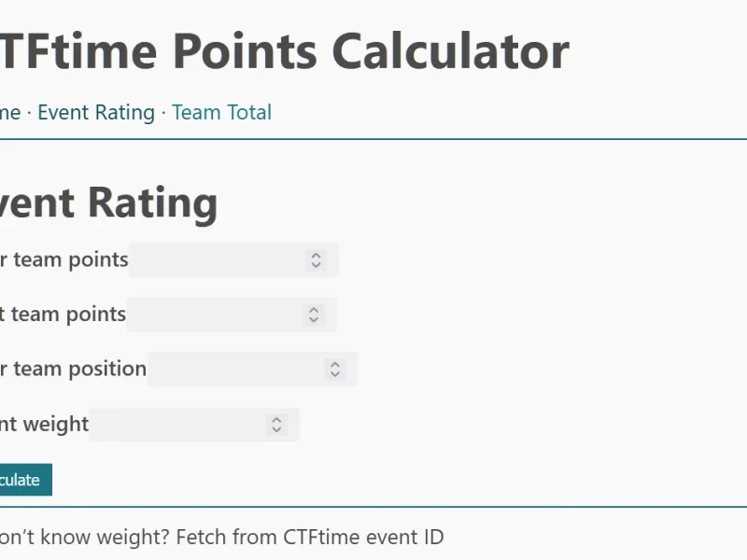This screenshot has height=560, width=747.
Task: Click the Event Rating page heading
Action: (x=107, y=202)
